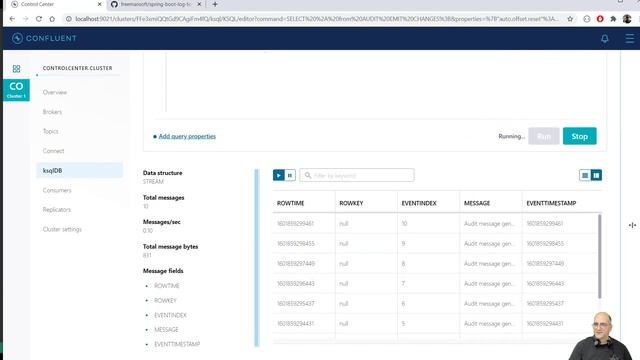Open a new browser tab
This screenshot has width=640, height=360.
pyautogui.click(x=215, y=4)
